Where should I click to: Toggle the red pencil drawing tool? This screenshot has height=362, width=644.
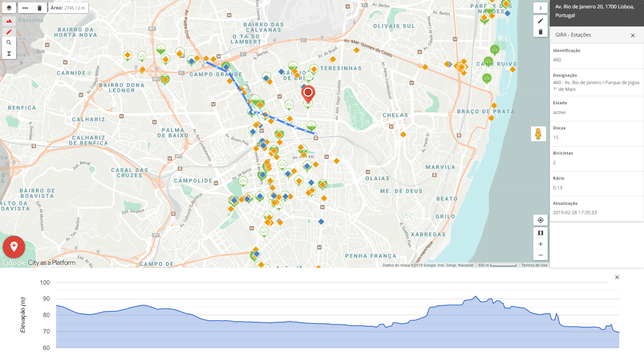(x=9, y=32)
